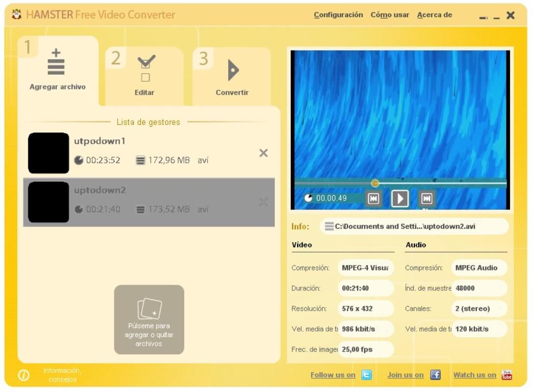Screen dimensions: 533x392
Task: Remove uptodown2 from the list with its X
Action: point(263,202)
